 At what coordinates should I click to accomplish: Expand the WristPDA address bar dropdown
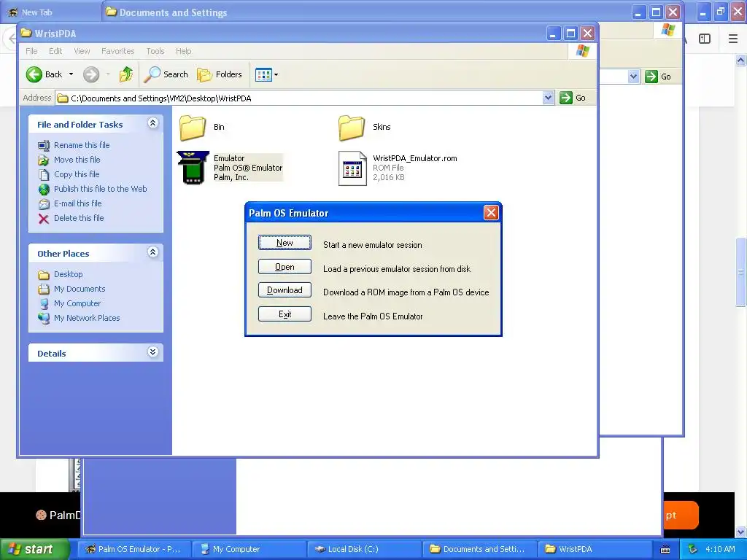pyautogui.click(x=548, y=98)
